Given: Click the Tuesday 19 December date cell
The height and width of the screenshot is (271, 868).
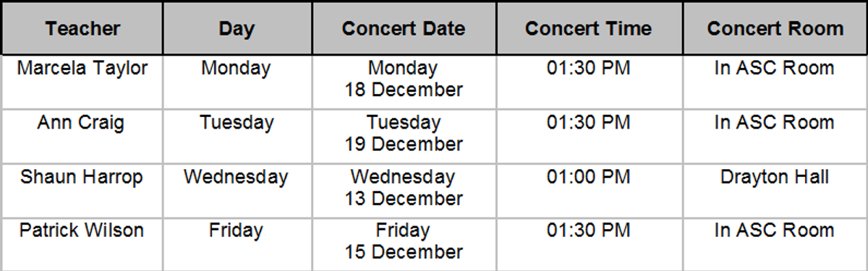Looking at the screenshot, I should click(404, 137).
